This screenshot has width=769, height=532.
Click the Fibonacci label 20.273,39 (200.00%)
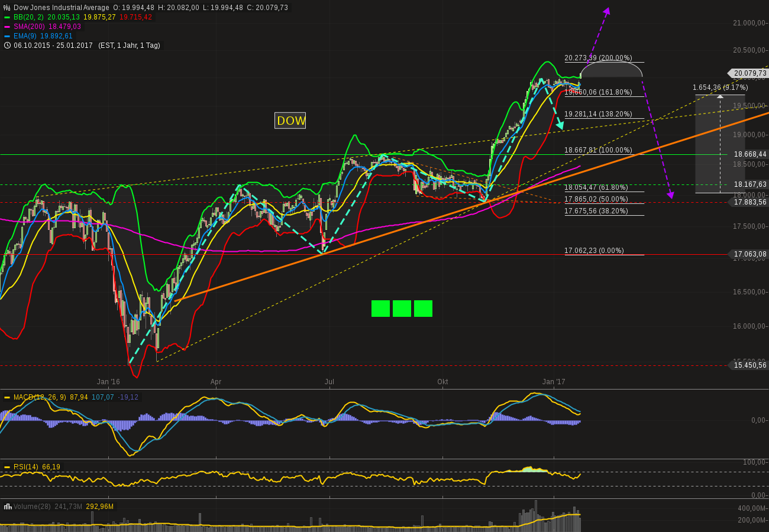[x=598, y=58]
